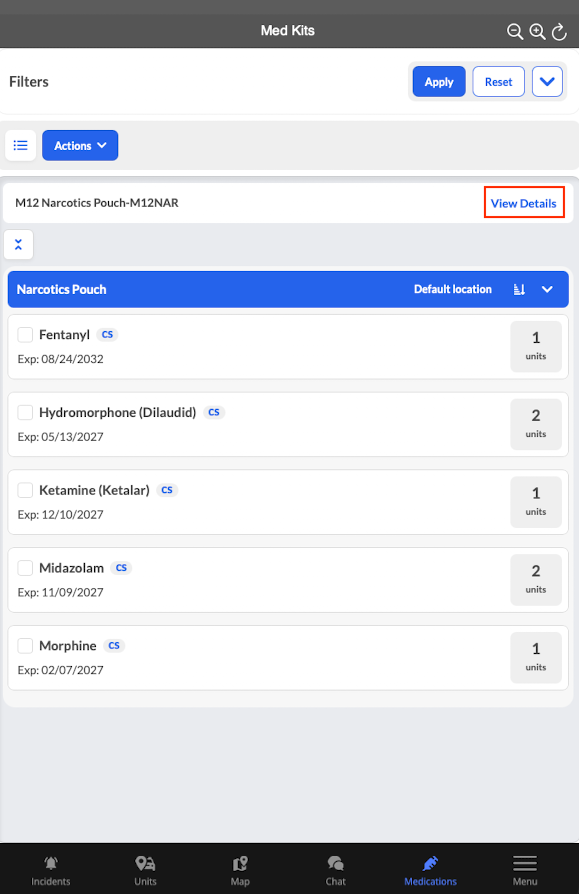Open the Actions dropdown
The width and height of the screenshot is (579, 894).
pyautogui.click(x=80, y=145)
